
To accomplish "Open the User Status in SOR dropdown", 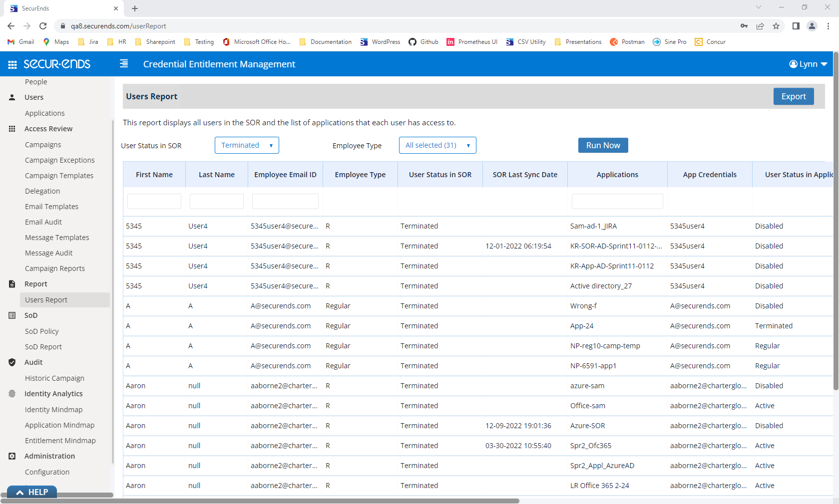I will click(x=246, y=145).
